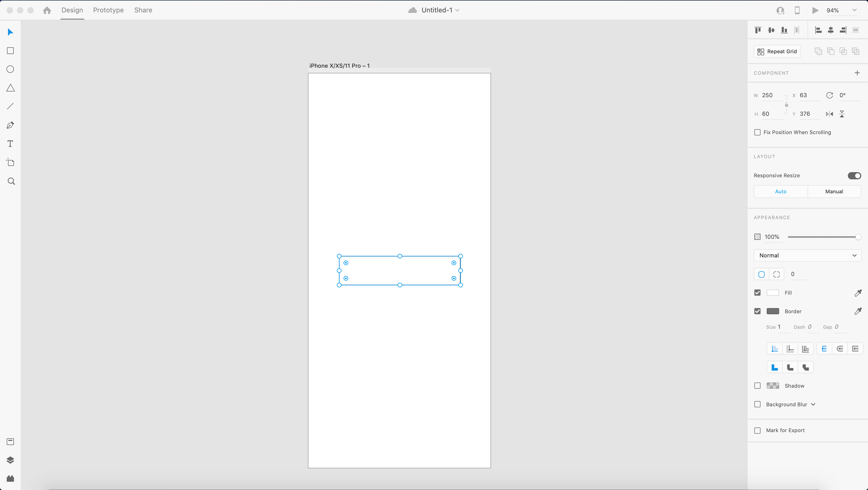The width and height of the screenshot is (868, 490).
Task: Click the Repeat Grid button
Action: pyautogui.click(x=777, y=51)
